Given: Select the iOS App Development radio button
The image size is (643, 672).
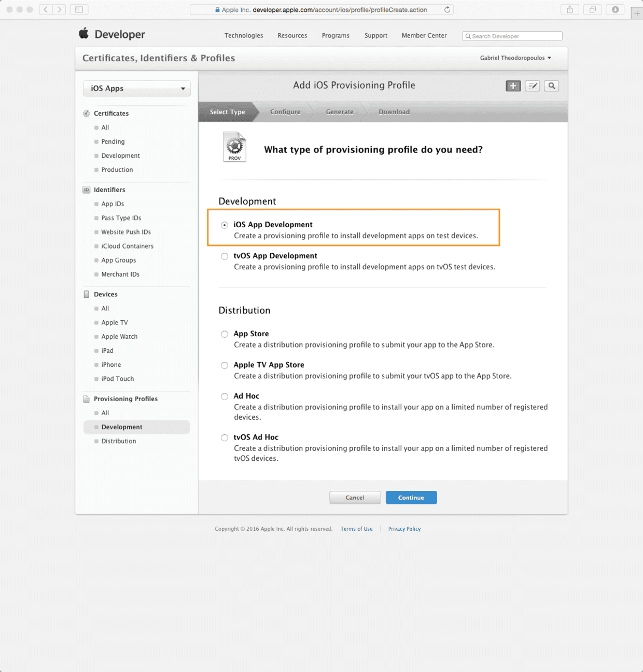Looking at the screenshot, I should coord(225,225).
